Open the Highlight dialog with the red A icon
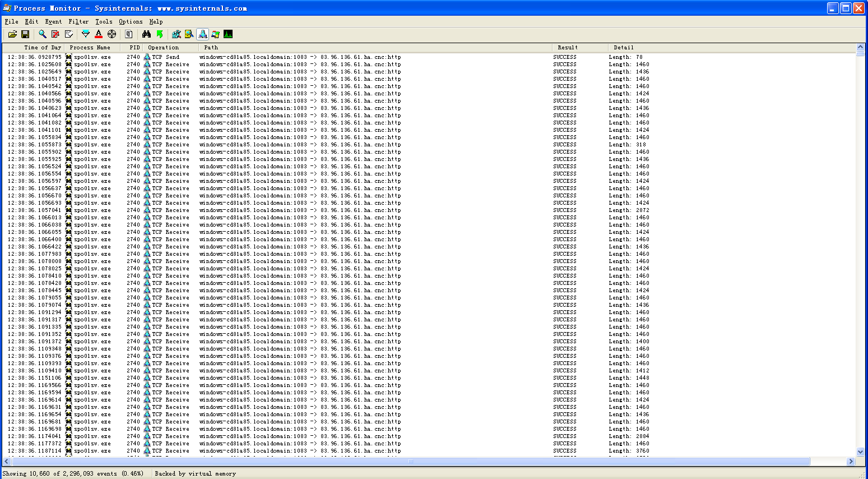 [x=99, y=34]
